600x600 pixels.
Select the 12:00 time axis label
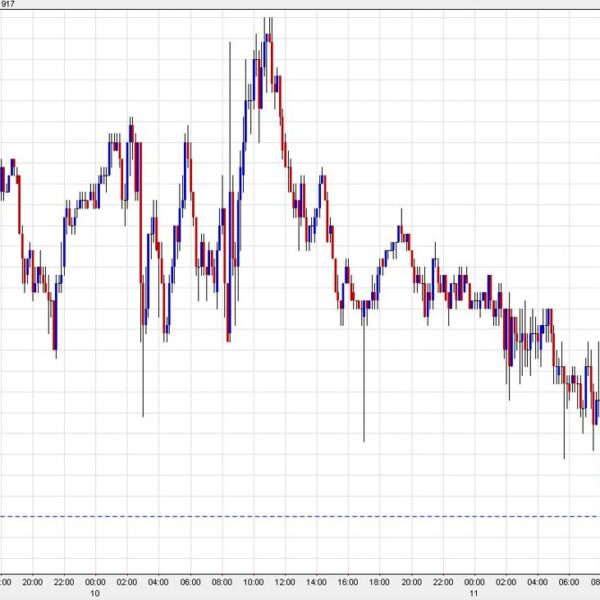[x=285, y=581]
